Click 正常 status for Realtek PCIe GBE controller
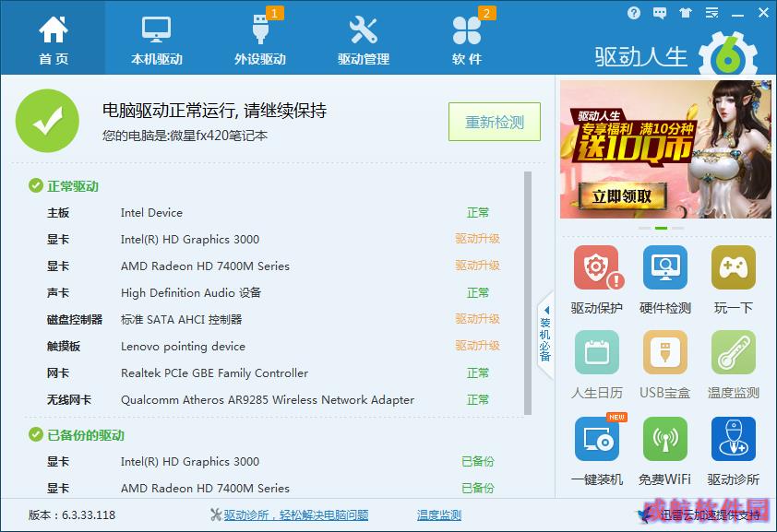 click(478, 372)
